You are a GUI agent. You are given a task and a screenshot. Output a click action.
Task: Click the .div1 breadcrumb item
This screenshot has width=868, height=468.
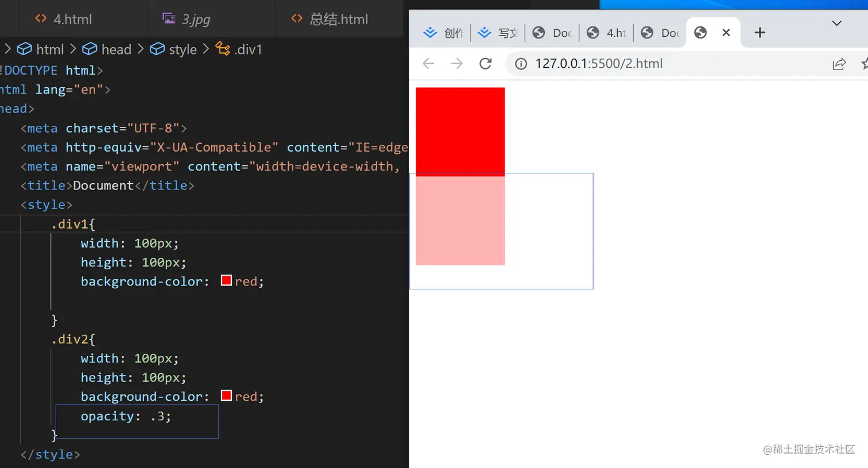[x=248, y=49]
